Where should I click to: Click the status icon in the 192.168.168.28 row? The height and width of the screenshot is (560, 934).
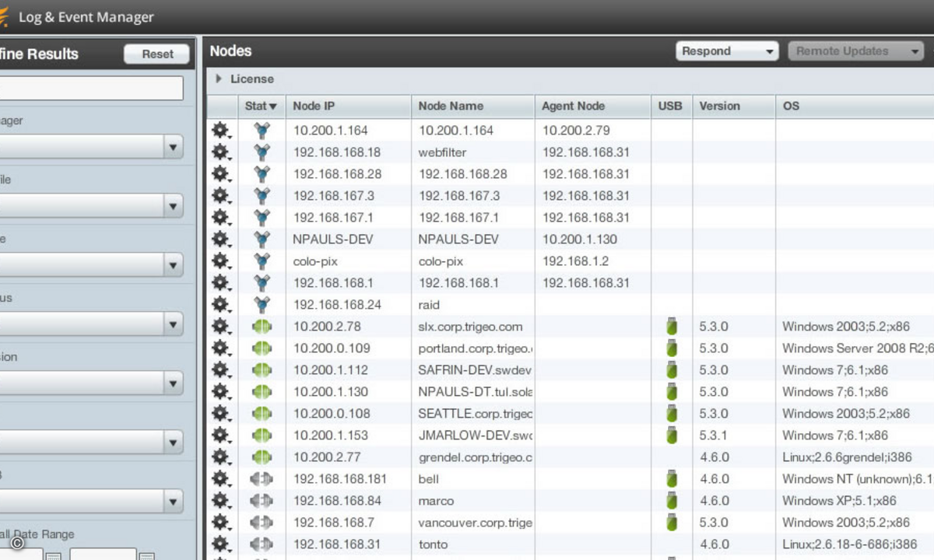[262, 174]
